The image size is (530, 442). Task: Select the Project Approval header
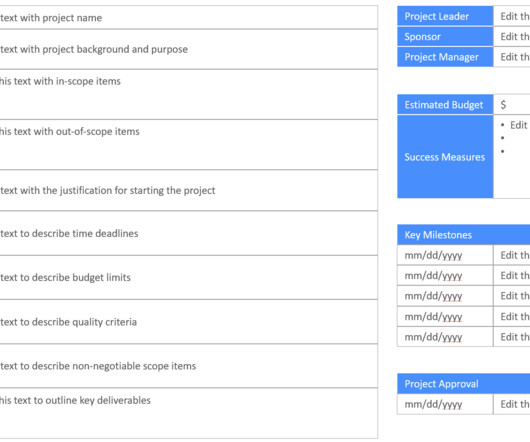464,384
